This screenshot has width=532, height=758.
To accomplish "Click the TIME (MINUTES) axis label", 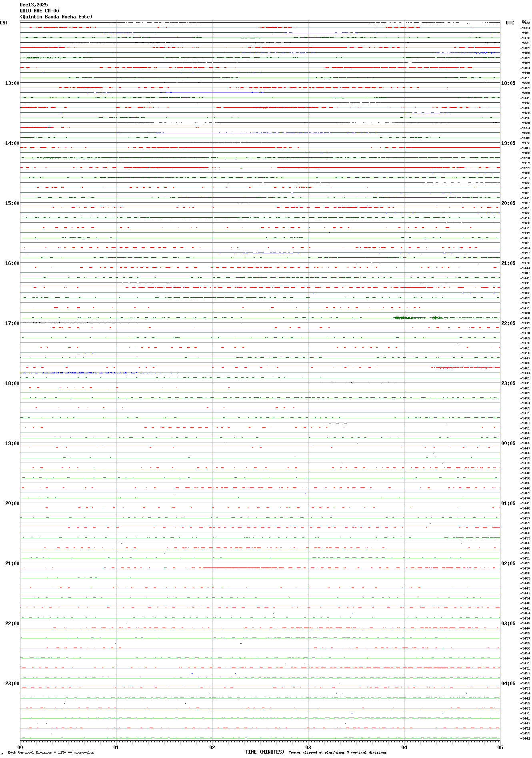I will [x=265, y=752].
